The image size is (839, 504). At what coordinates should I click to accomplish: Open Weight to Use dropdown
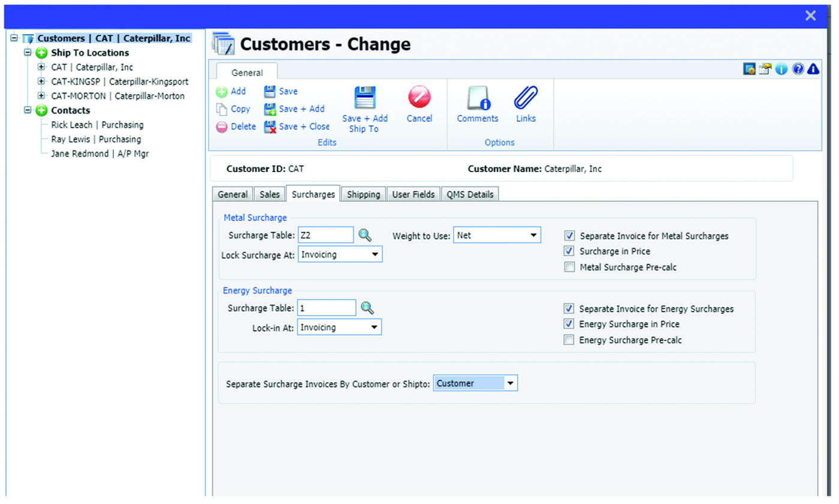(497, 236)
